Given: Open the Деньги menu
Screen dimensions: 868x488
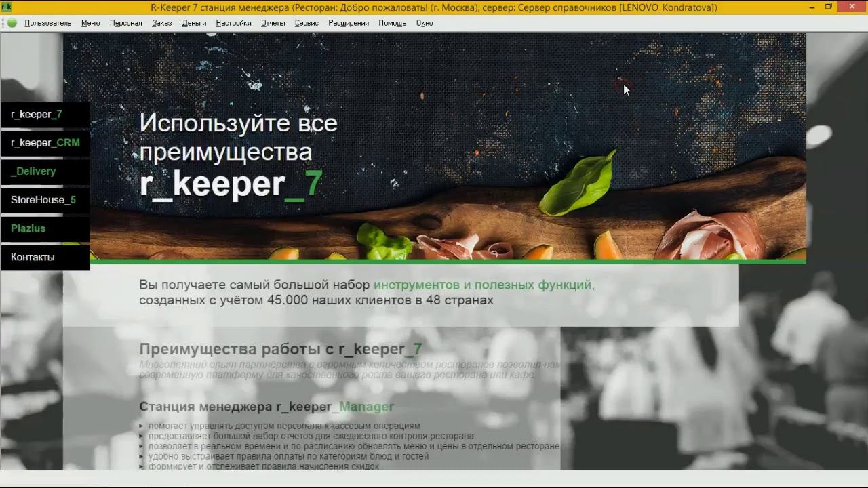Looking at the screenshot, I should click(195, 23).
